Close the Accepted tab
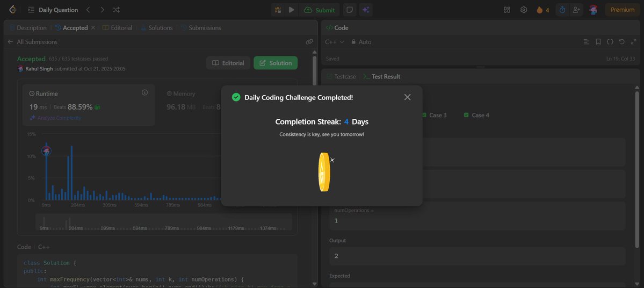Viewport: 644px width, 288px height. point(93,27)
